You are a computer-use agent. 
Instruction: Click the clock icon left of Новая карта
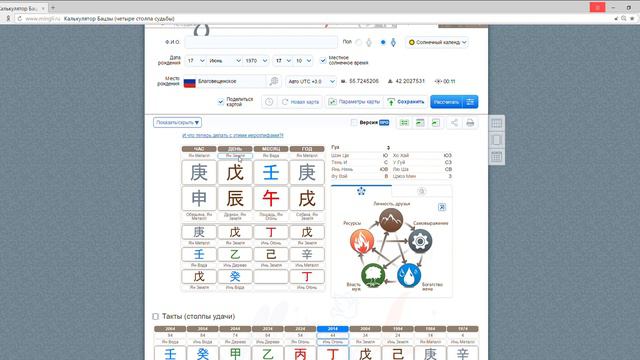click(269, 102)
